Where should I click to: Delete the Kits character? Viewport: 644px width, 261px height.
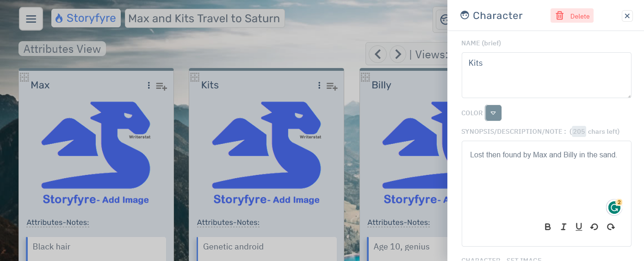point(572,16)
